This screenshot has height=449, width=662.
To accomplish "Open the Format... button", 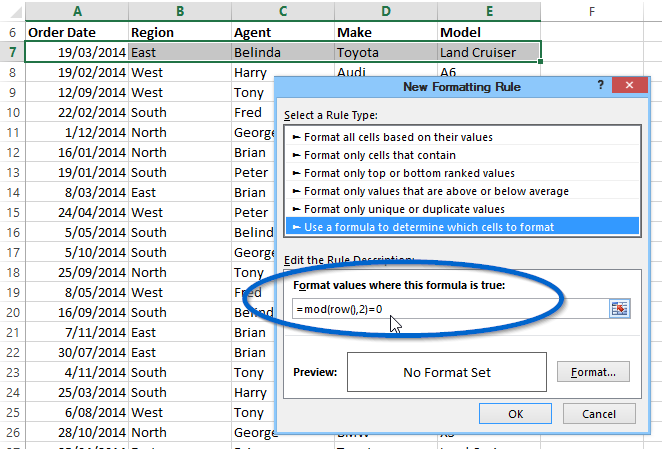I will pyautogui.click(x=593, y=372).
